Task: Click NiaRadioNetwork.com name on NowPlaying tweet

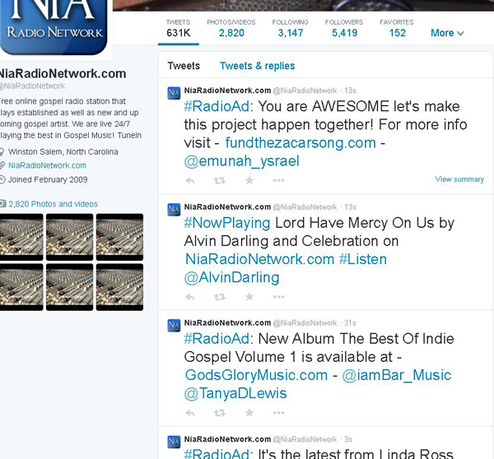Action: coord(227,207)
